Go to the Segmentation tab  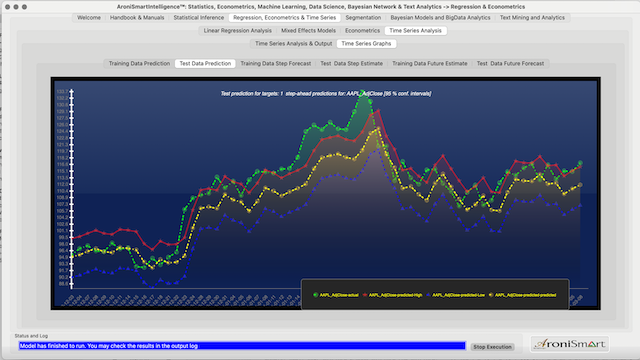[x=363, y=18]
